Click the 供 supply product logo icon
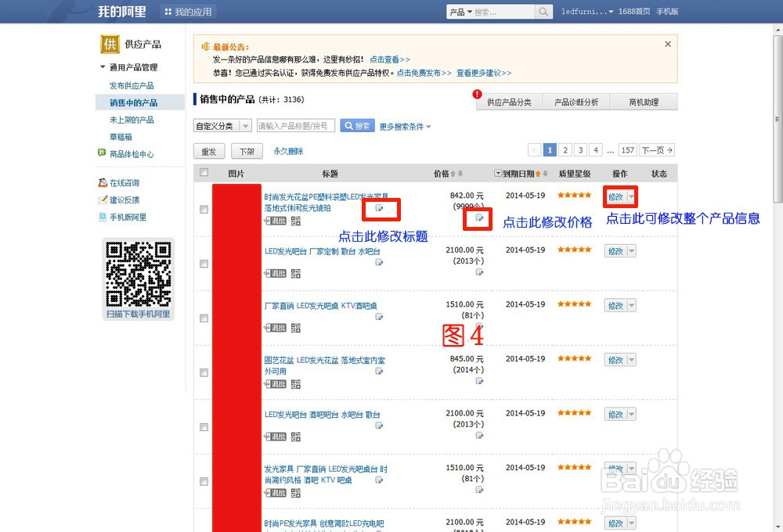Image resolution: width=783 pixels, height=532 pixels. click(110, 44)
